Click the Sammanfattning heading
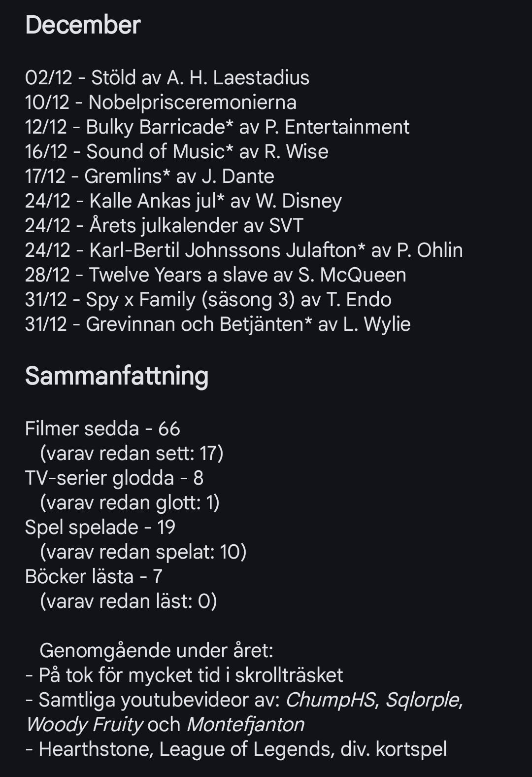 coord(117,376)
